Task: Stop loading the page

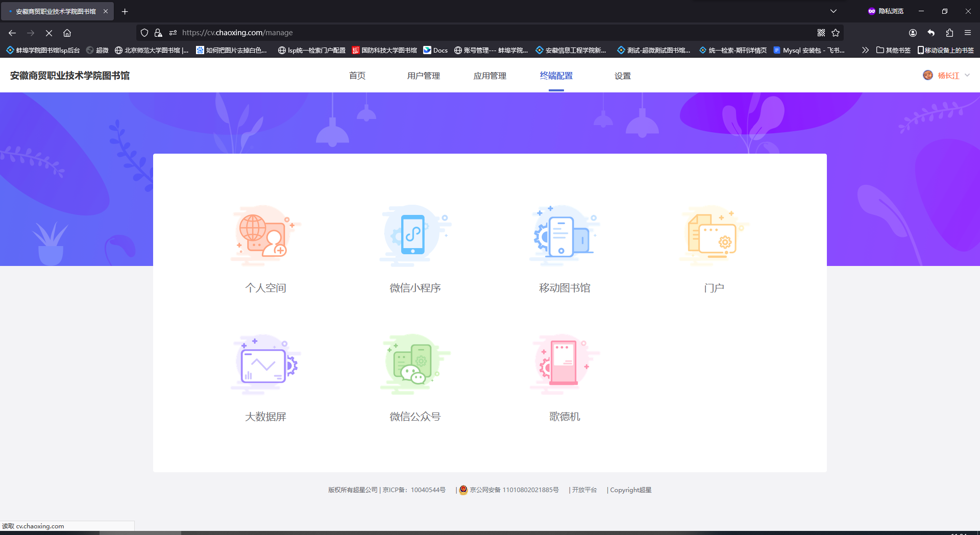Action: coord(49,33)
